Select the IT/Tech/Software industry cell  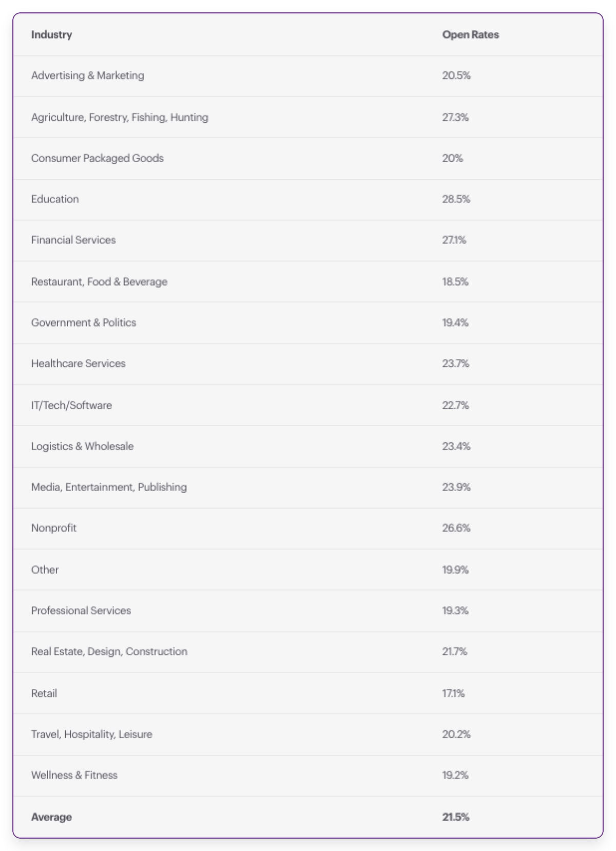click(x=71, y=405)
